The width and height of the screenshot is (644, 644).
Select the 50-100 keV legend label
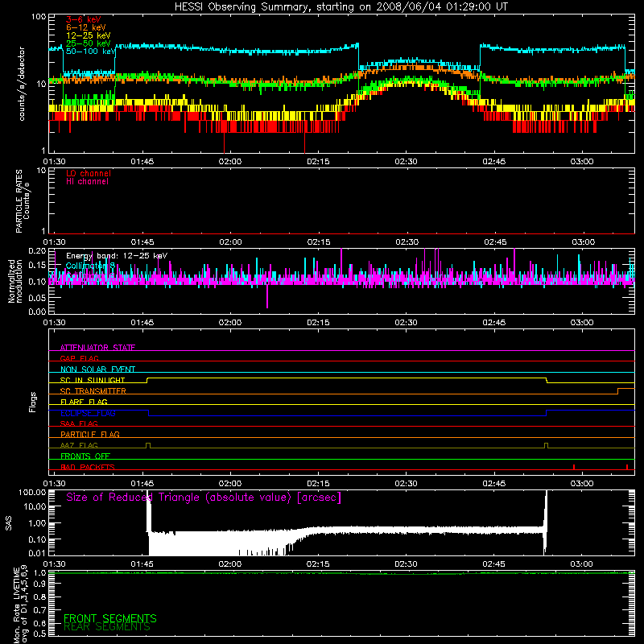click(91, 52)
